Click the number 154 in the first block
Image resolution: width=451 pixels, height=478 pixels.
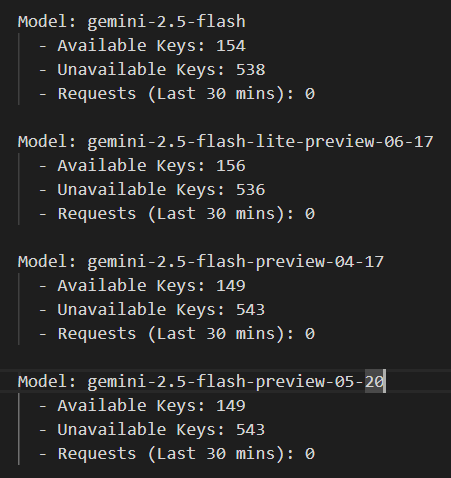click(231, 46)
